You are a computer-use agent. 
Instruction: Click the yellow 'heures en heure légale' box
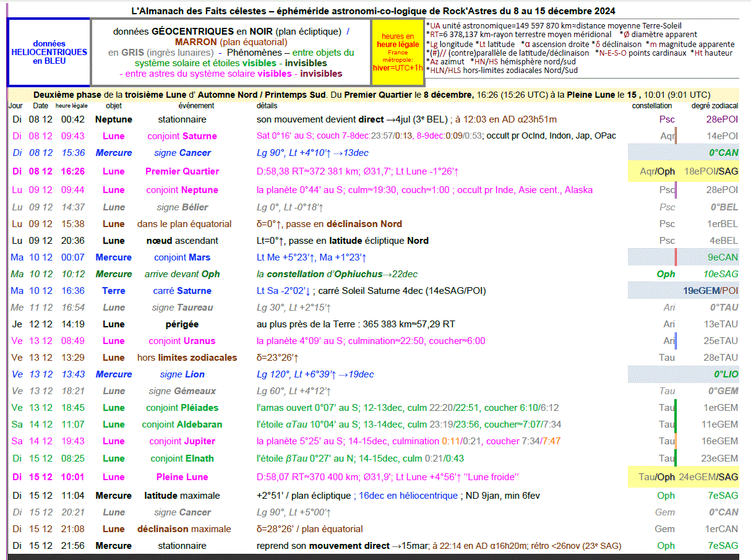pyautogui.click(x=398, y=53)
